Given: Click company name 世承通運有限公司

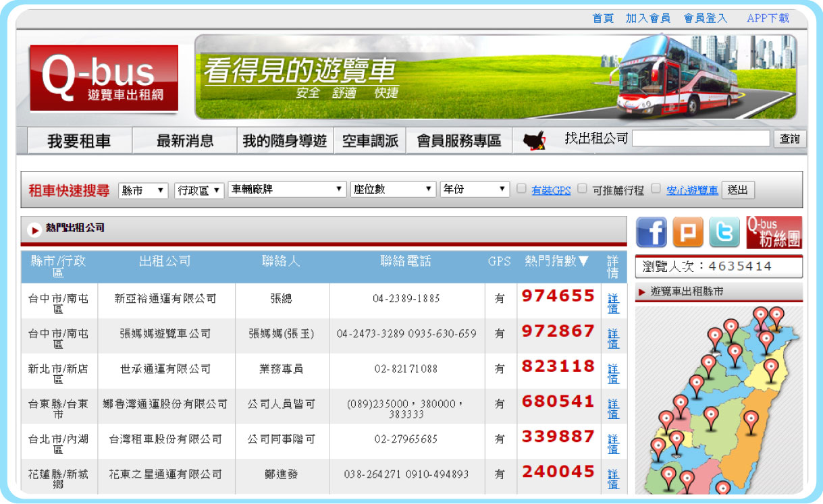Looking at the screenshot, I should pyautogui.click(x=165, y=368).
